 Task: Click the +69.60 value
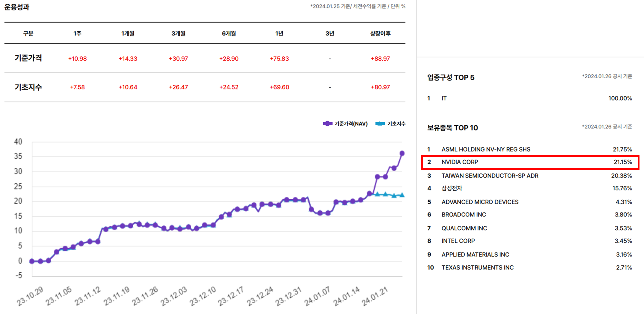(279, 87)
